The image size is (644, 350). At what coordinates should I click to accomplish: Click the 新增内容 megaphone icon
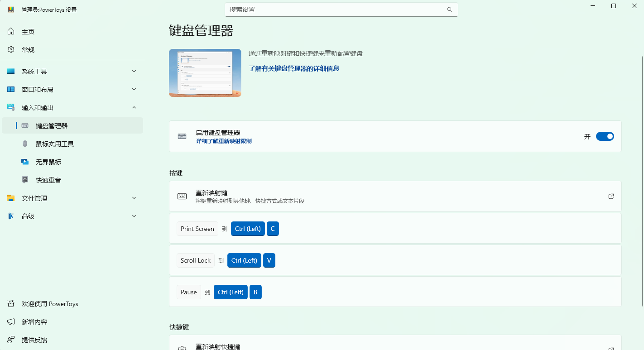(x=11, y=322)
